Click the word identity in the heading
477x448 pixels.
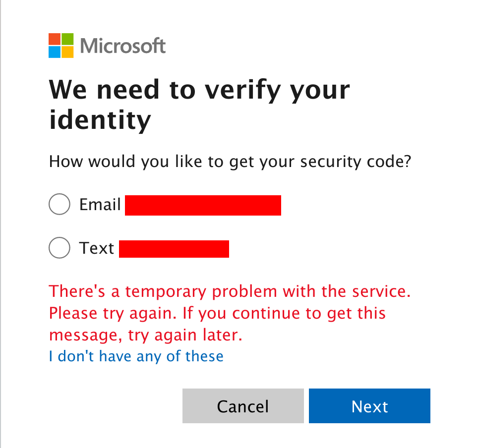coord(100,120)
